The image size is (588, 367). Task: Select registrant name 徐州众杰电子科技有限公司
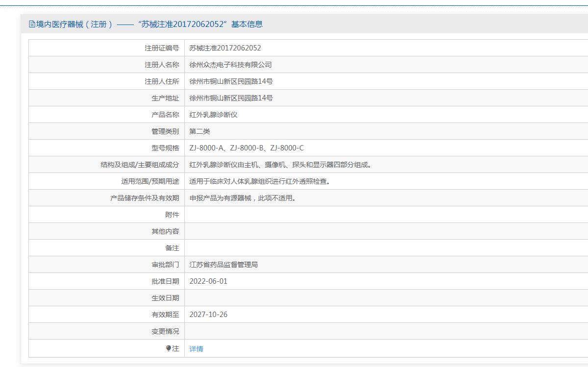coord(231,65)
